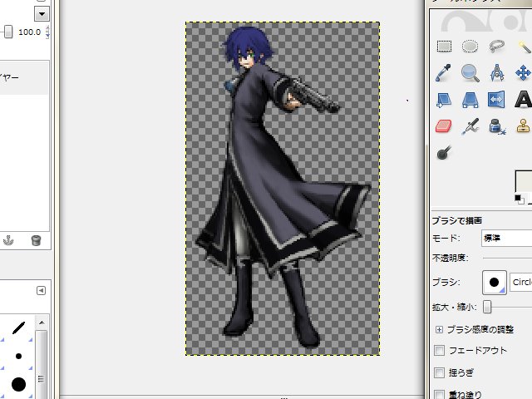Viewport: 532px width, 399px height.
Task: Click the layer opacity slider handle
Action: (8, 32)
